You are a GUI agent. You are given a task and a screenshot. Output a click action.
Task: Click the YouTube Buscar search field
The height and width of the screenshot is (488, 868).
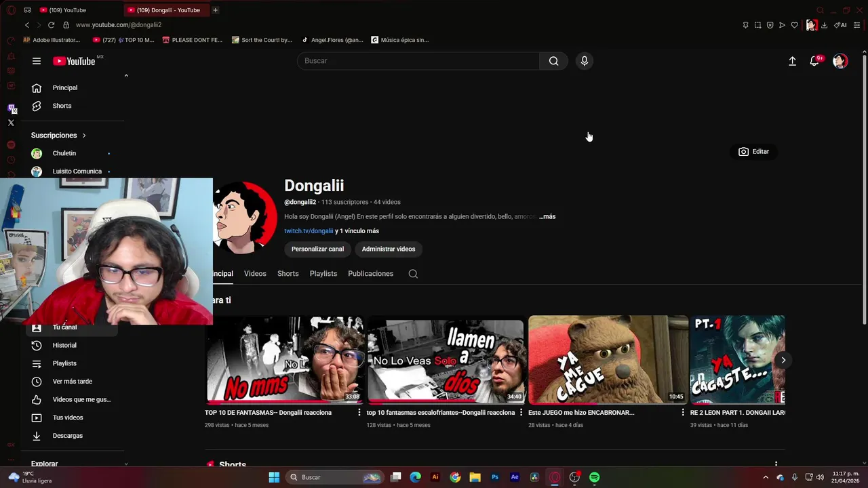[418, 61]
